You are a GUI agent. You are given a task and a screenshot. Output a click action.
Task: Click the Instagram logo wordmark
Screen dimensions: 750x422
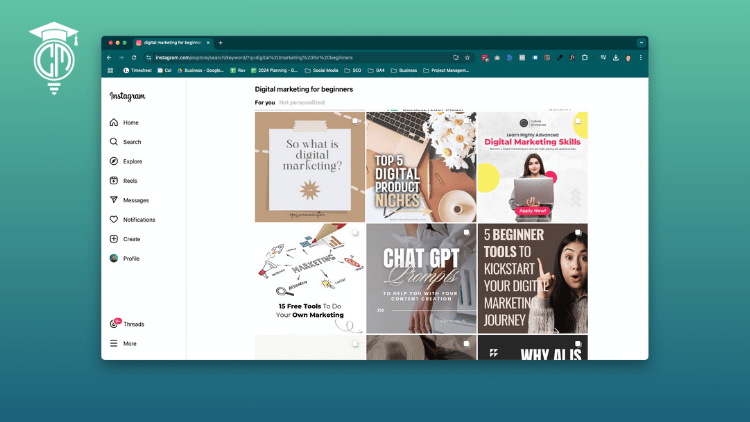(127, 96)
